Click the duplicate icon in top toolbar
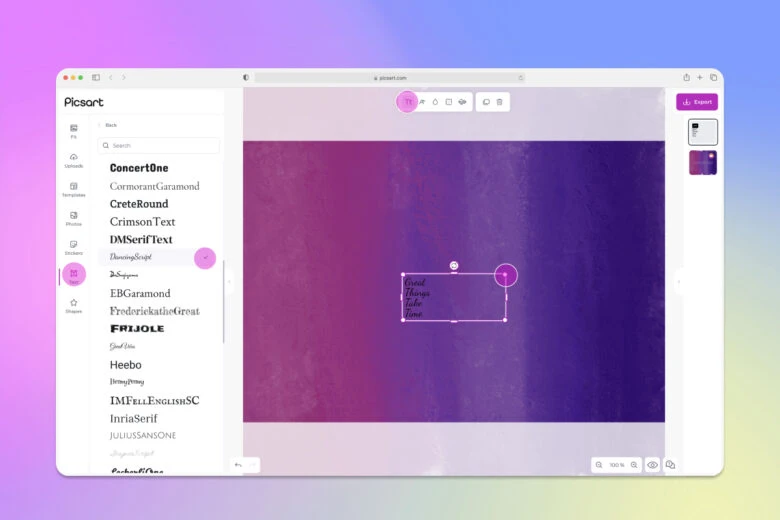 tap(485, 102)
